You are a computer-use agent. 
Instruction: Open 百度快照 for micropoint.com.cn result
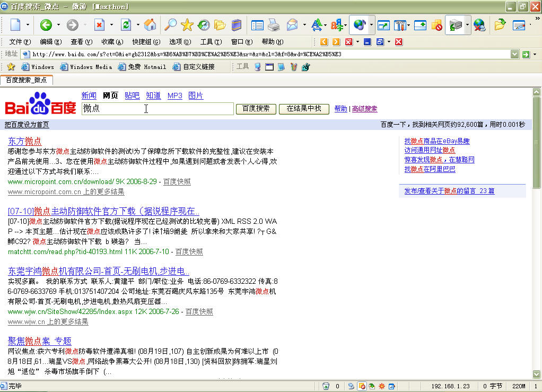pos(177,181)
